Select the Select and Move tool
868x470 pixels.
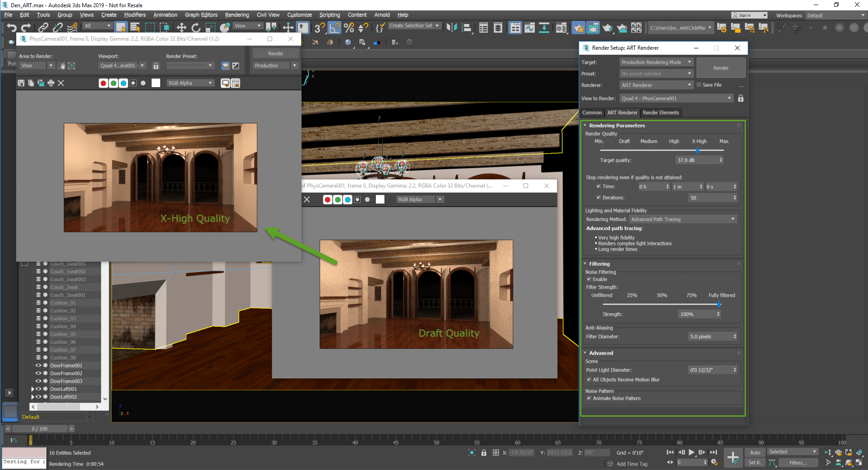coord(181,27)
